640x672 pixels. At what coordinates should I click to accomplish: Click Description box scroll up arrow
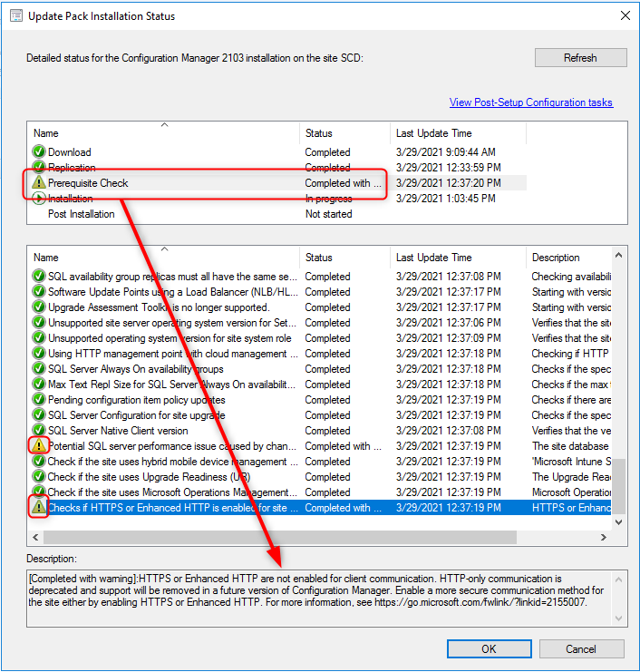(618, 579)
